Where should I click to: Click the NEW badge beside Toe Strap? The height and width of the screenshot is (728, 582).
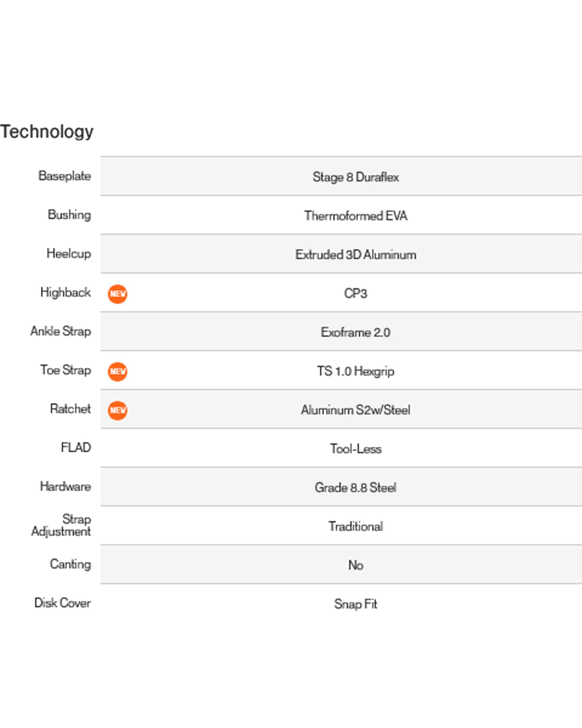point(117,371)
